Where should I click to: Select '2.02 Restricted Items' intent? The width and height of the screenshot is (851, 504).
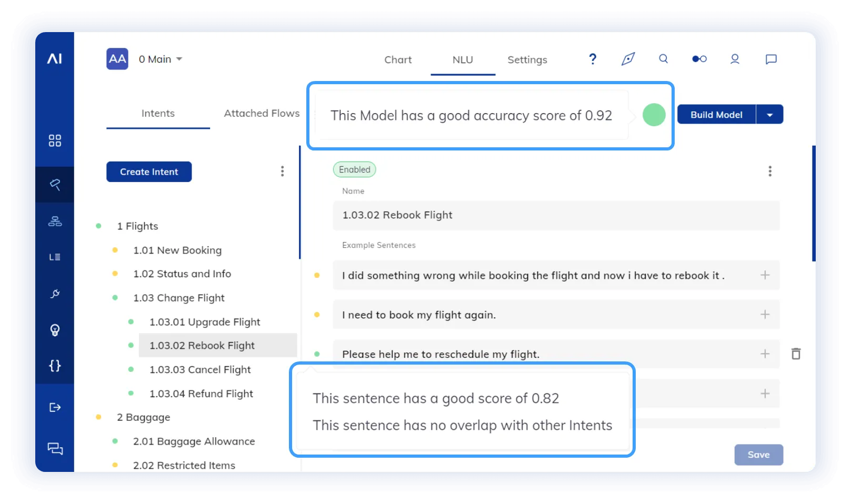click(x=184, y=465)
